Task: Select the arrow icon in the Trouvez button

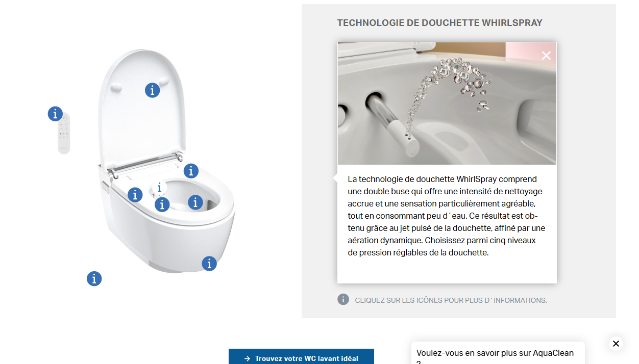Action: (247, 358)
